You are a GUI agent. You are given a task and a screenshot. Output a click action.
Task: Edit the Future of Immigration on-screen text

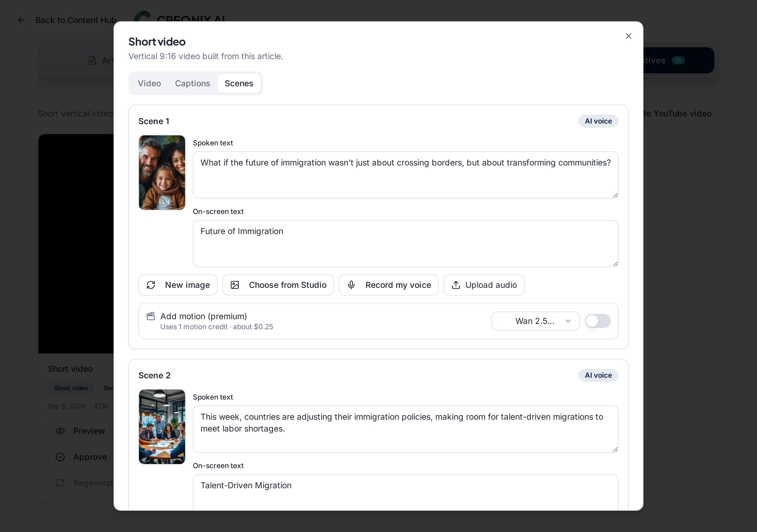[405, 244]
